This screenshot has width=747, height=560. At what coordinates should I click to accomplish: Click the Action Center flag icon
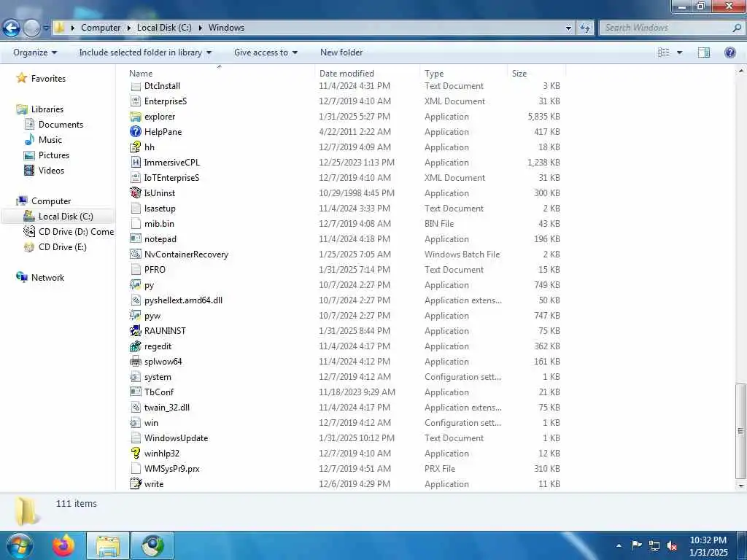636,545
